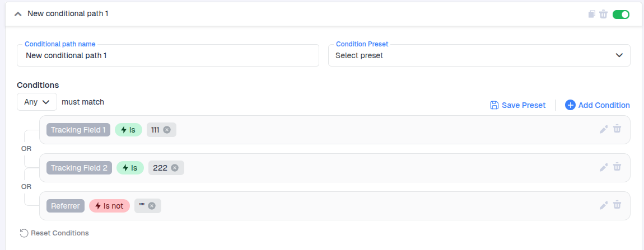Delete the Tracking Field 2 condition
The image size is (644, 250).
(x=617, y=167)
